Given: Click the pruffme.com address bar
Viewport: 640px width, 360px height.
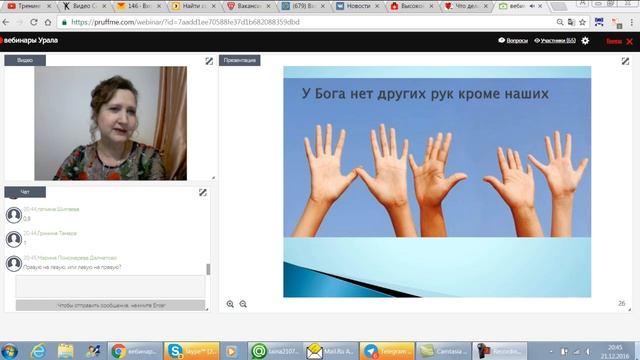Looking at the screenshot, I should [x=306, y=22].
